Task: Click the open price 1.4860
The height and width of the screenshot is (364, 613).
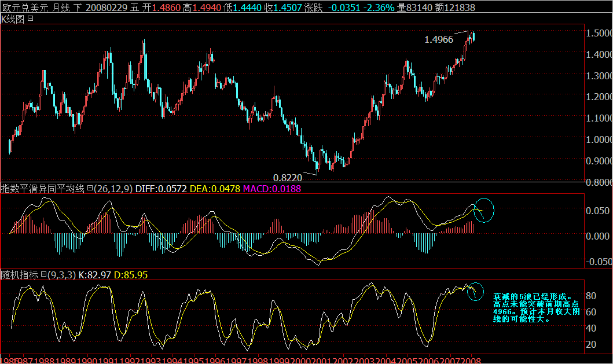Action: tap(166, 8)
